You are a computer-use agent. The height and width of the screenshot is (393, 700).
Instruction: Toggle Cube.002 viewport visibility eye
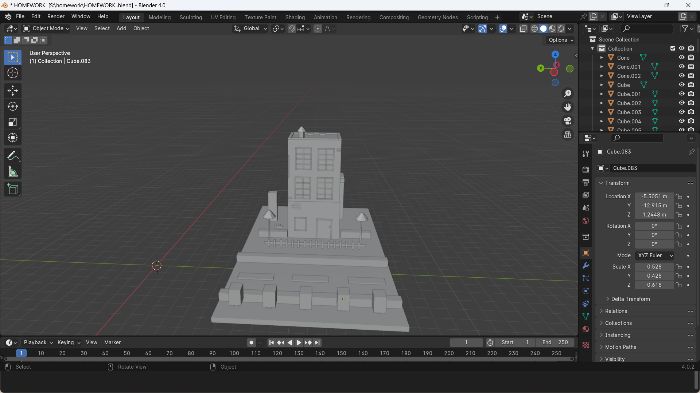[x=681, y=103]
